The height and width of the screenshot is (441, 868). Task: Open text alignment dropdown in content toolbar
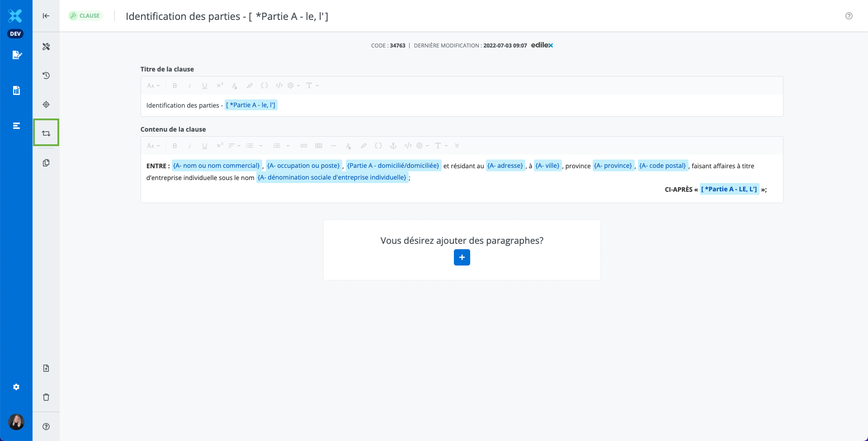[234, 146]
